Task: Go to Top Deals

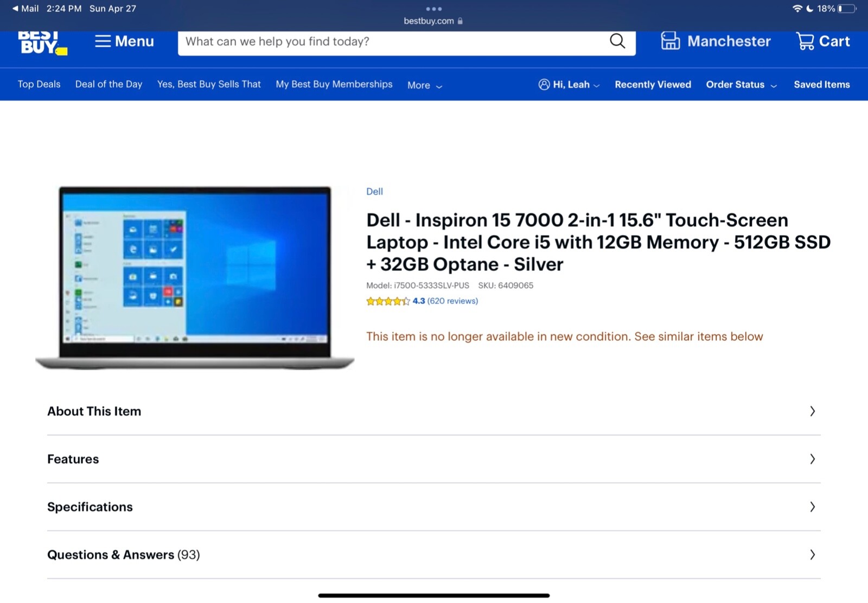Action: [39, 84]
